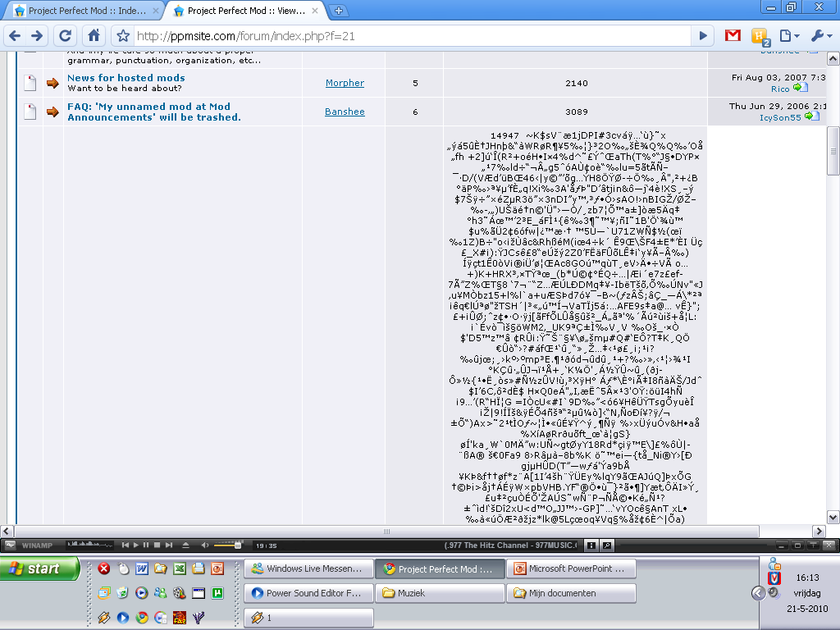The image size is (840, 630).
Task: Open the Gmail extension icon
Action: pyautogui.click(x=733, y=35)
